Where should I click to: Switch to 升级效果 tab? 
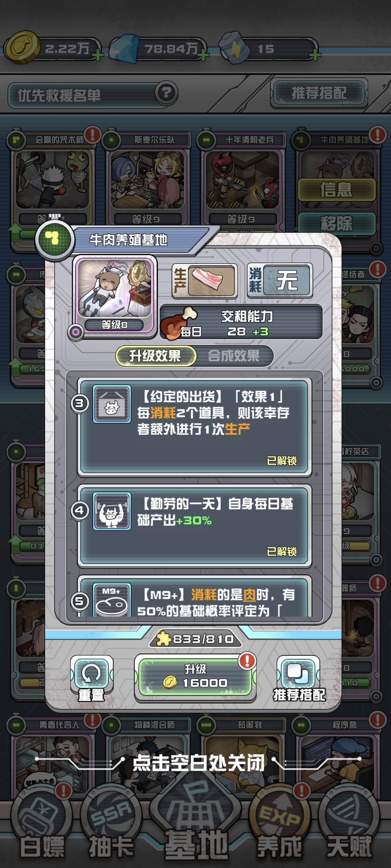(x=156, y=356)
